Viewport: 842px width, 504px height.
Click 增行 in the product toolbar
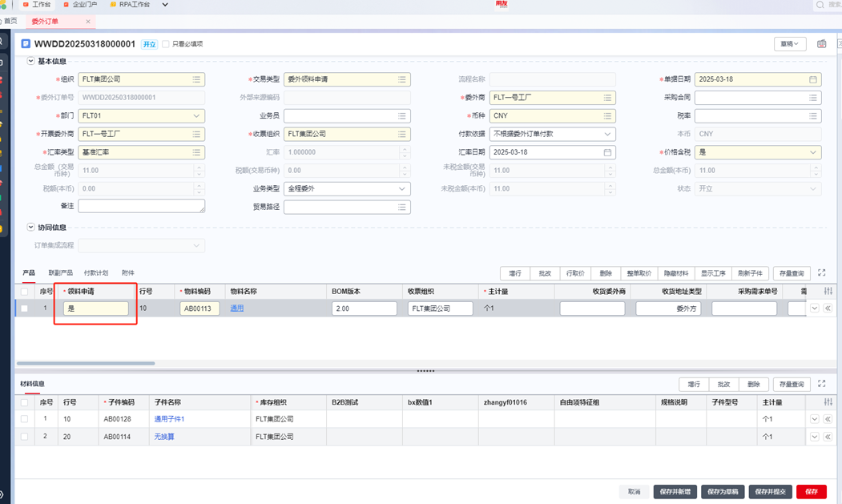(x=515, y=273)
